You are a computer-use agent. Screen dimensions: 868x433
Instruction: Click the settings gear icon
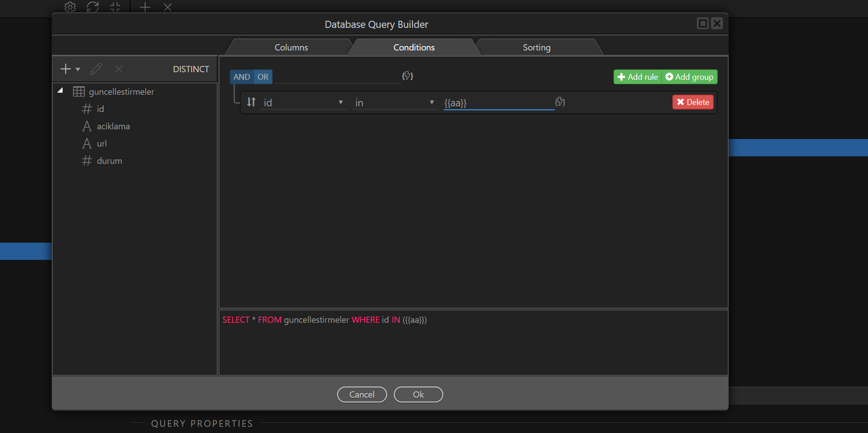[x=70, y=7]
